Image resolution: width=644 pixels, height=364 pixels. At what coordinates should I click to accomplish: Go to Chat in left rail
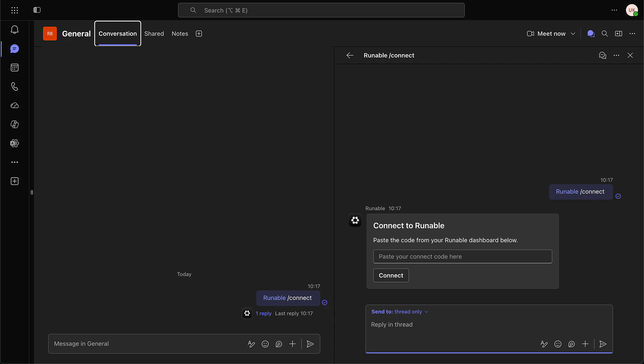(15, 49)
